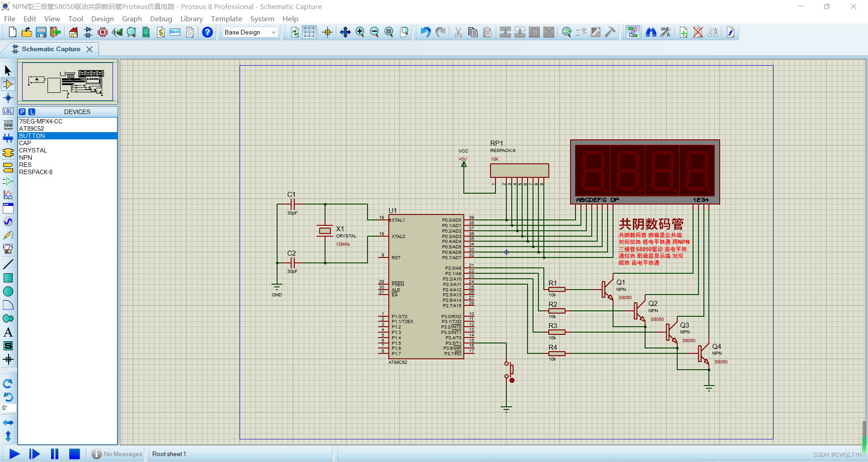Image resolution: width=868 pixels, height=462 pixels.
Task: Click the P pick devices button
Action: pos(22,112)
